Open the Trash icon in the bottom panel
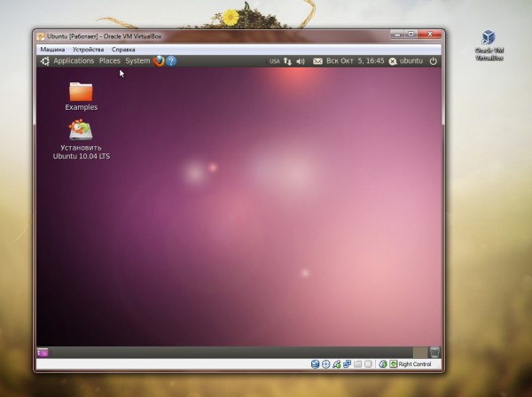Viewport: 532px width, 397px height. (x=434, y=353)
